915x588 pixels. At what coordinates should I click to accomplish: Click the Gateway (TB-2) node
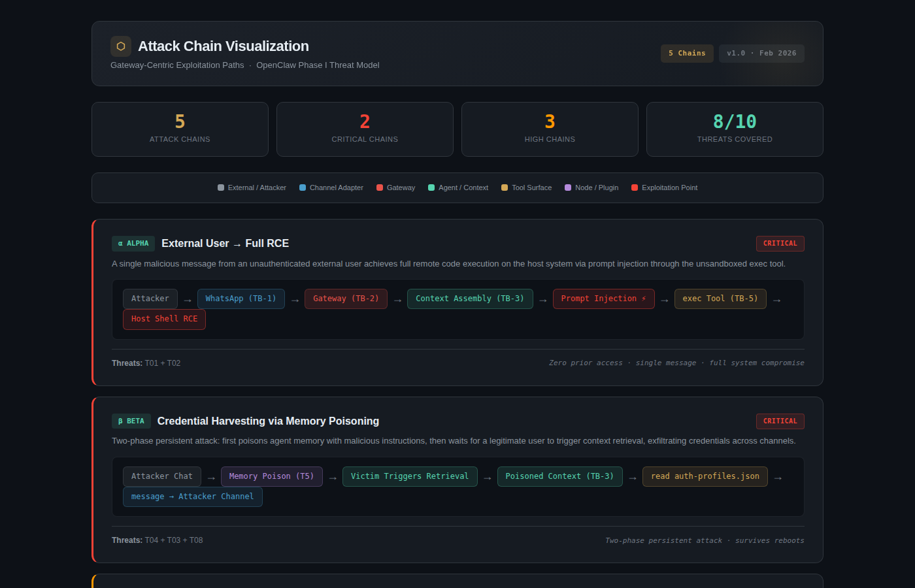(346, 299)
